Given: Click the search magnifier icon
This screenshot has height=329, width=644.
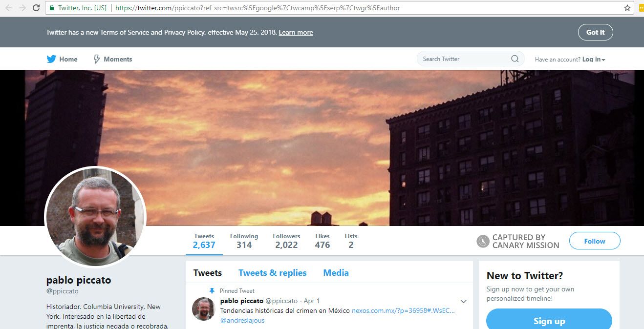Looking at the screenshot, I should click(x=515, y=59).
